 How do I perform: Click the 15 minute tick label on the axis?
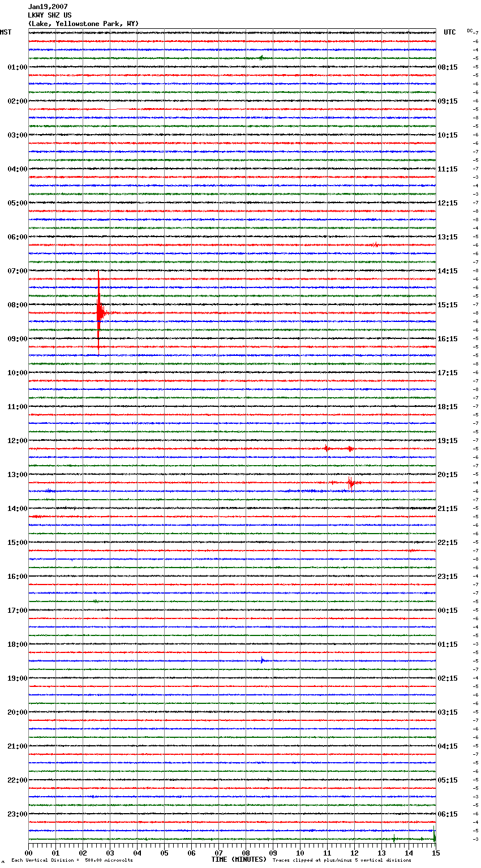[x=435, y=853]
